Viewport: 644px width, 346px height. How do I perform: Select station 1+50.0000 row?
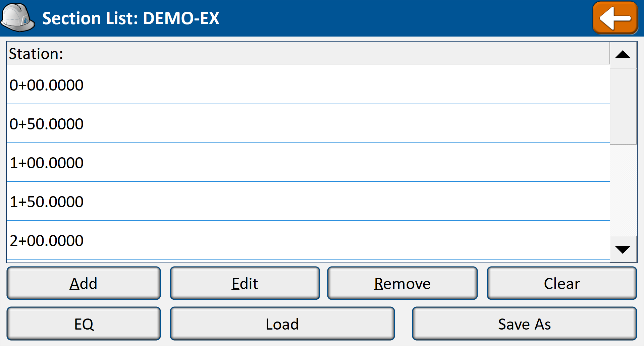pos(308,201)
